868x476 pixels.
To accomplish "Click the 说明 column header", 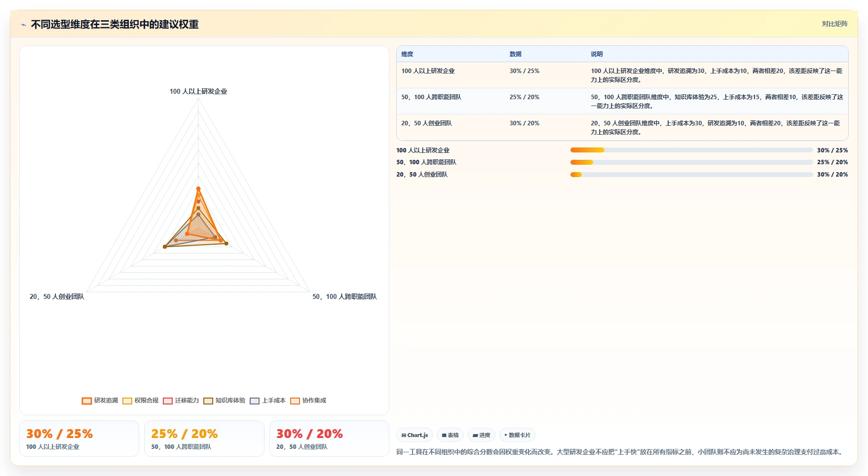I will (597, 54).
